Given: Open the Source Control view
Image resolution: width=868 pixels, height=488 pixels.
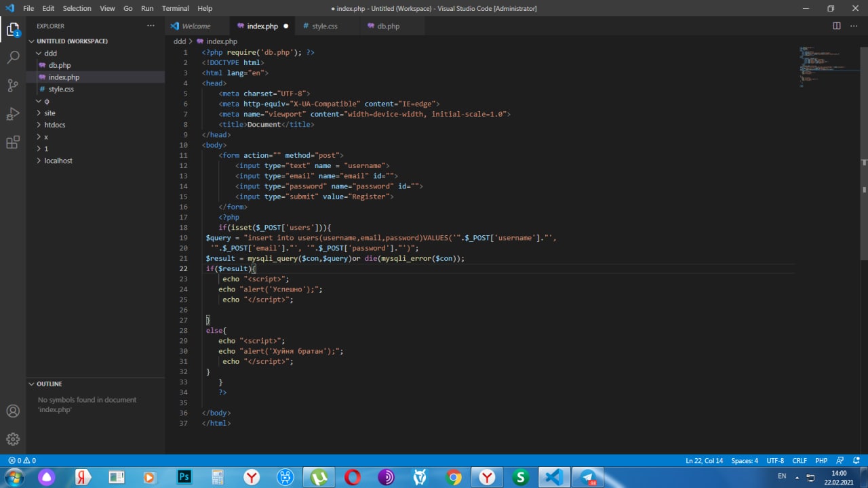Looking at the screenshot, I should 13,85.
